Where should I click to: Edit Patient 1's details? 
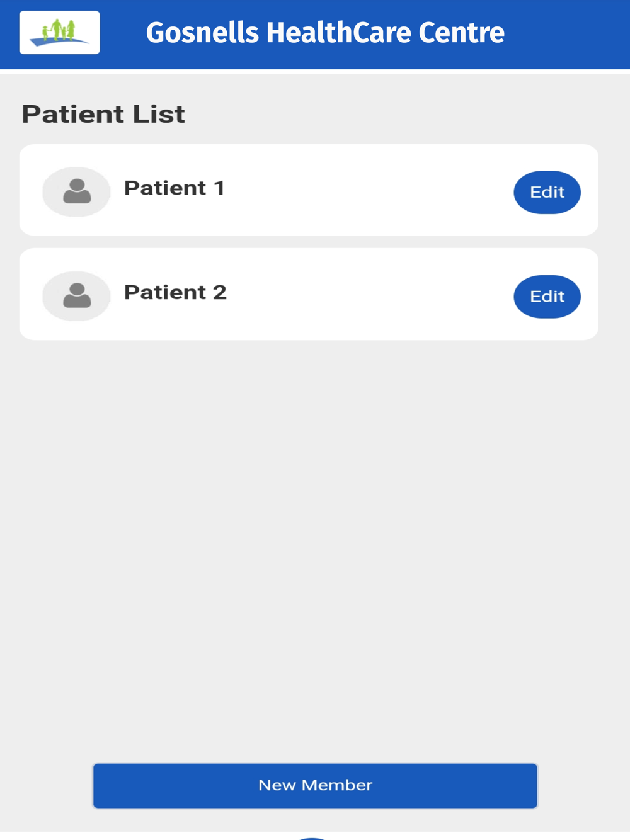point(547,192)
